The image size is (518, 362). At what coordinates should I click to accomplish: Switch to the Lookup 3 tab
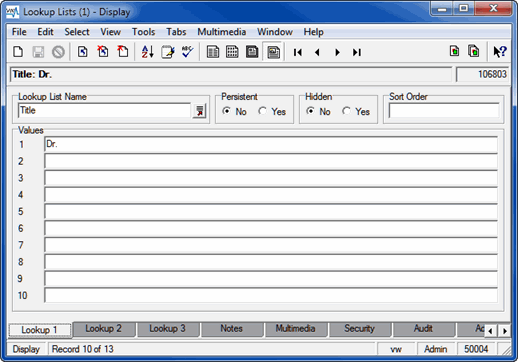tap(168, 329)
